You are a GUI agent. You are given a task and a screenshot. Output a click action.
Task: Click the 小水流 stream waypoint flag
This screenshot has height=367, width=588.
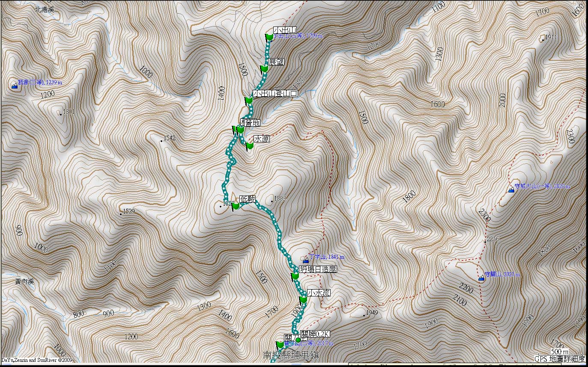pos(303,300)
